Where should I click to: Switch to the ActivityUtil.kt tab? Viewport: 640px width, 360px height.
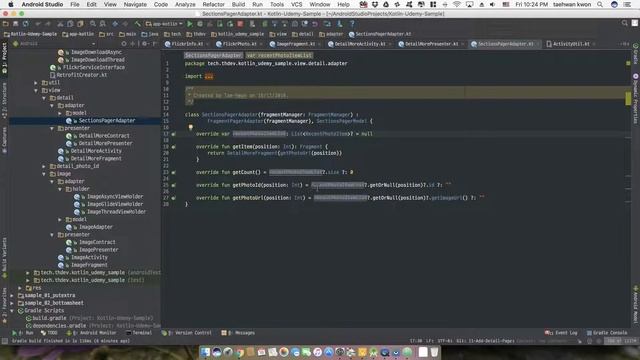(x=570, y=44)
